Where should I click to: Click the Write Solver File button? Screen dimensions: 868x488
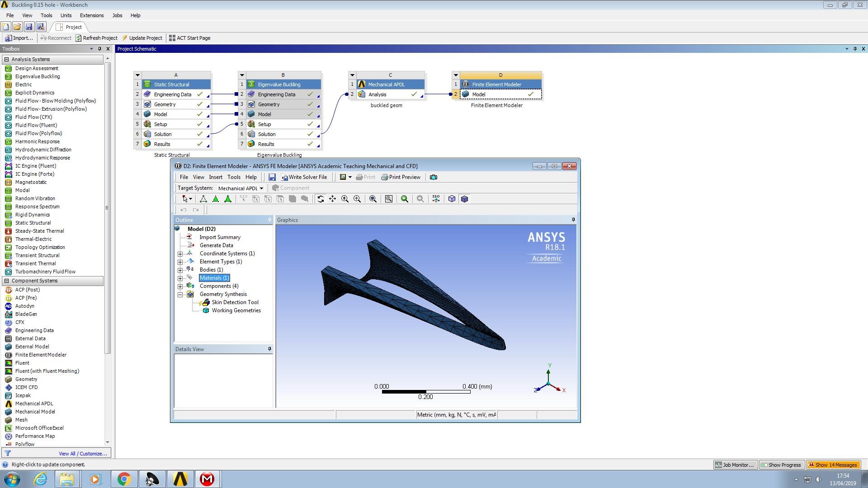304,177
